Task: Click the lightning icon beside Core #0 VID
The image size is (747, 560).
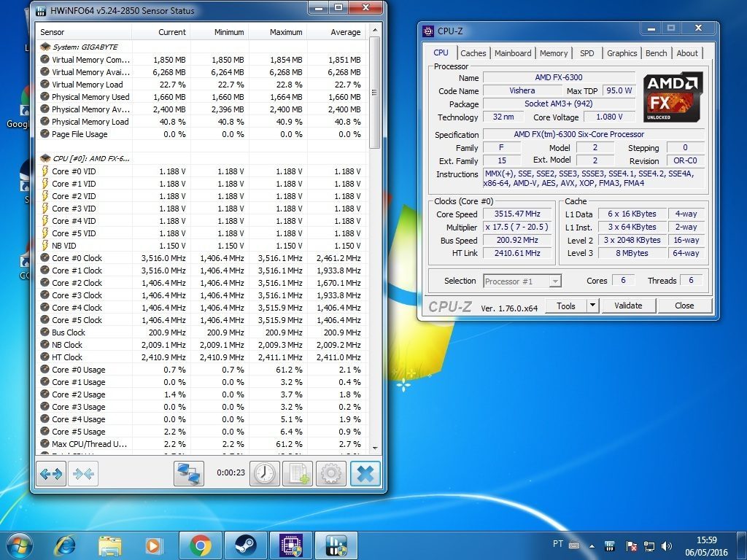Action: coord(45,171)
